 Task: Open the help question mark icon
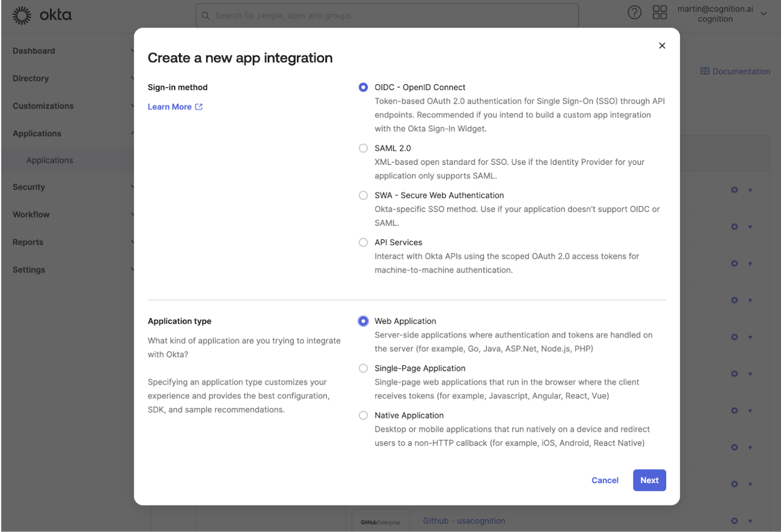(634, 12)
